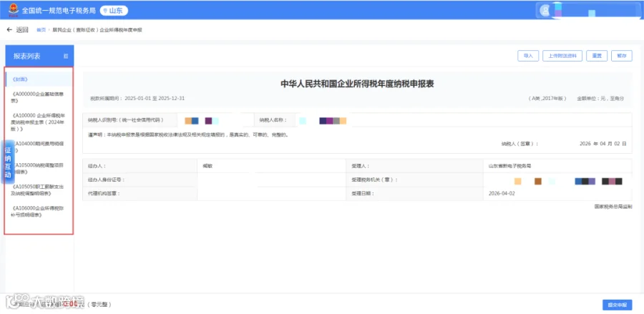Click the 受理人 value 山东省新电子税务局
The height and width of the screenshot is (314, 644).
click(509, 166)
